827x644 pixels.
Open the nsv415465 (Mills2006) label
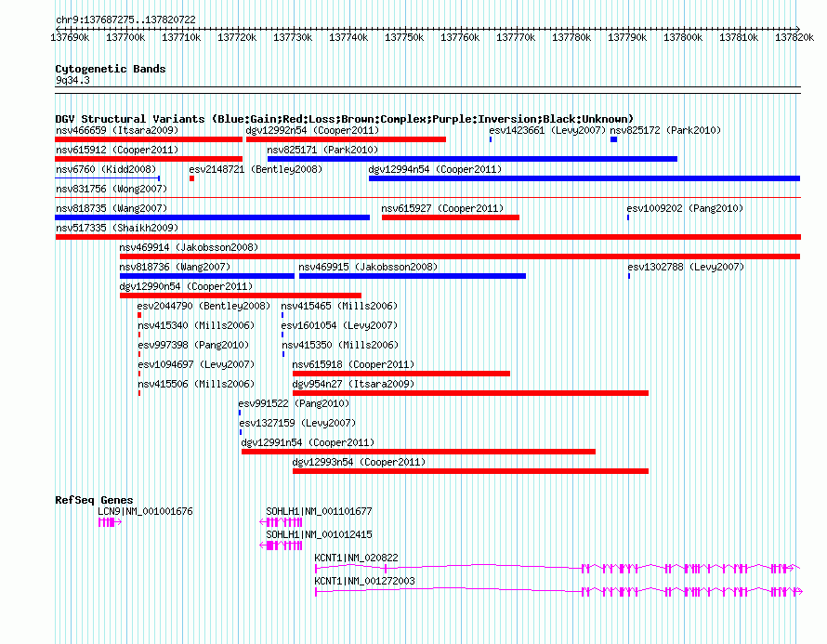tap(339, 306)
